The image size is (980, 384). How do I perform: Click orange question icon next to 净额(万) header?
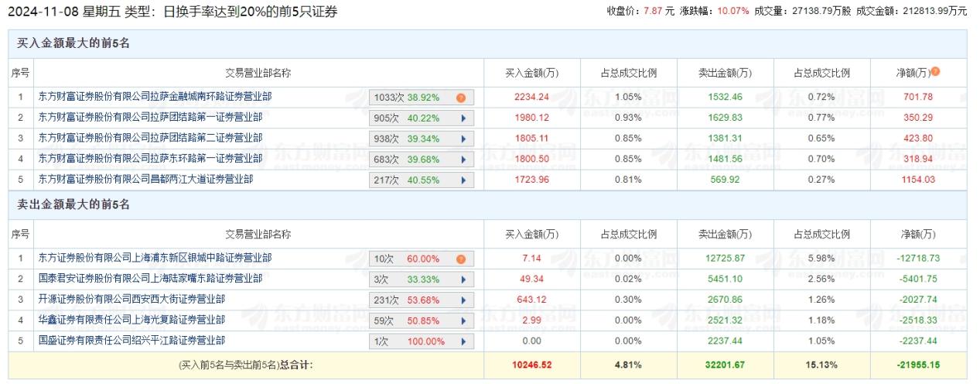click(x=935, y=72)
